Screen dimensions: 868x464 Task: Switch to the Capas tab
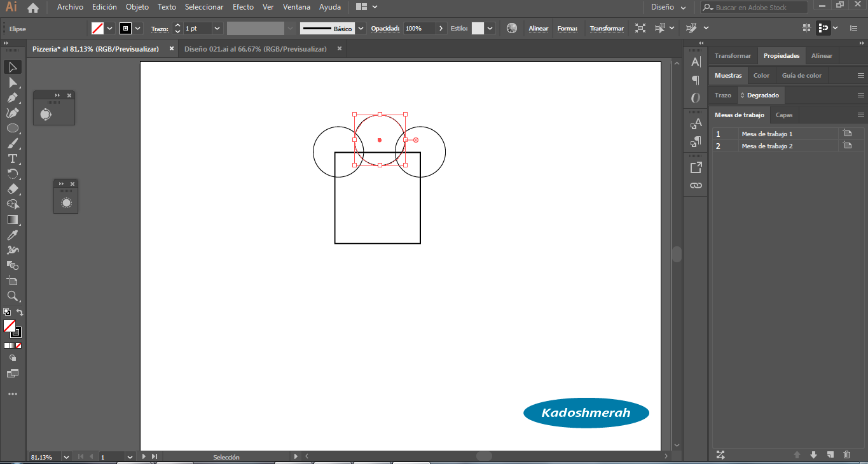coord(784,115)
